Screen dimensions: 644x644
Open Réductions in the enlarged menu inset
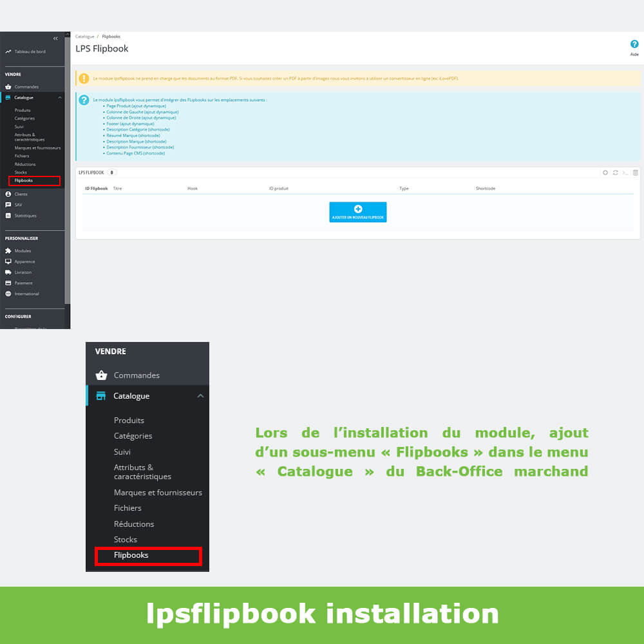(x=134, y=524)
